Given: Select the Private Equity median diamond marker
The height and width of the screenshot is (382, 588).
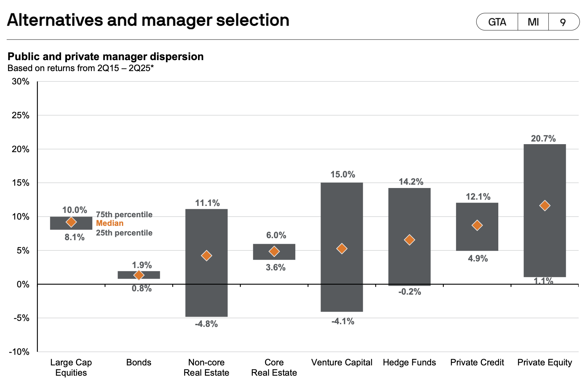Looking at the screenshot, I should [545, 206].
